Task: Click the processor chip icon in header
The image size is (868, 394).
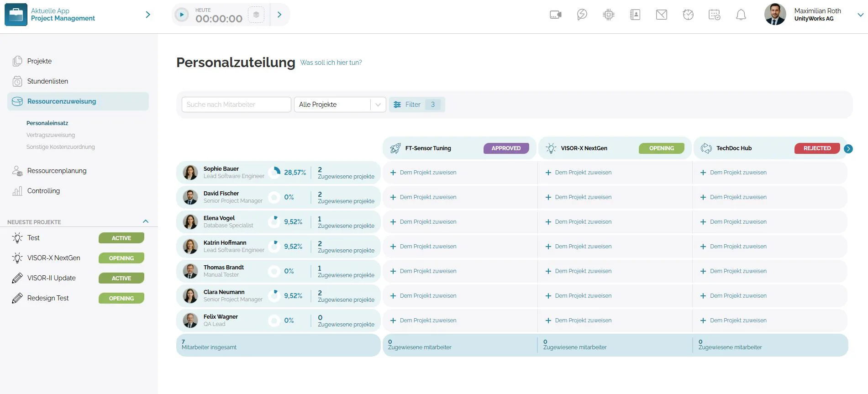Action: 609,15
